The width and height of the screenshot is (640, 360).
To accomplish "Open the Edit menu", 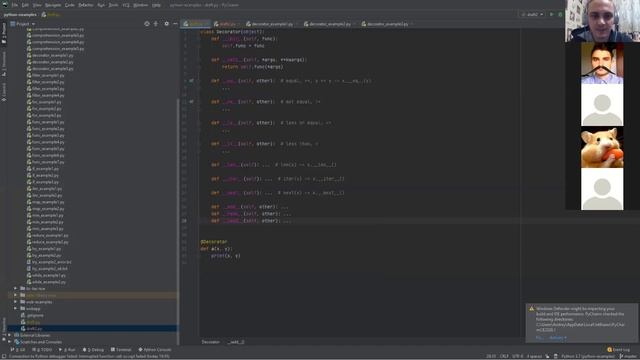I will click(25, 5).
